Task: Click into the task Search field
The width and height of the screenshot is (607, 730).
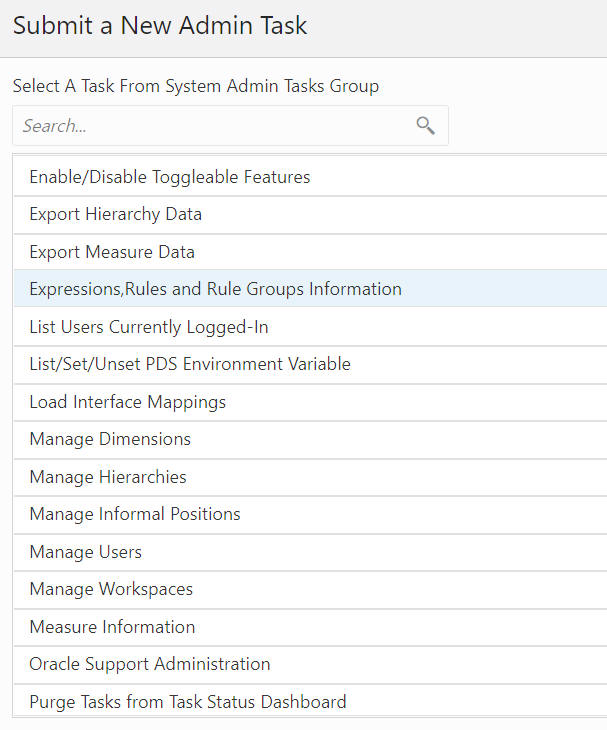Action: click(210, 126)
